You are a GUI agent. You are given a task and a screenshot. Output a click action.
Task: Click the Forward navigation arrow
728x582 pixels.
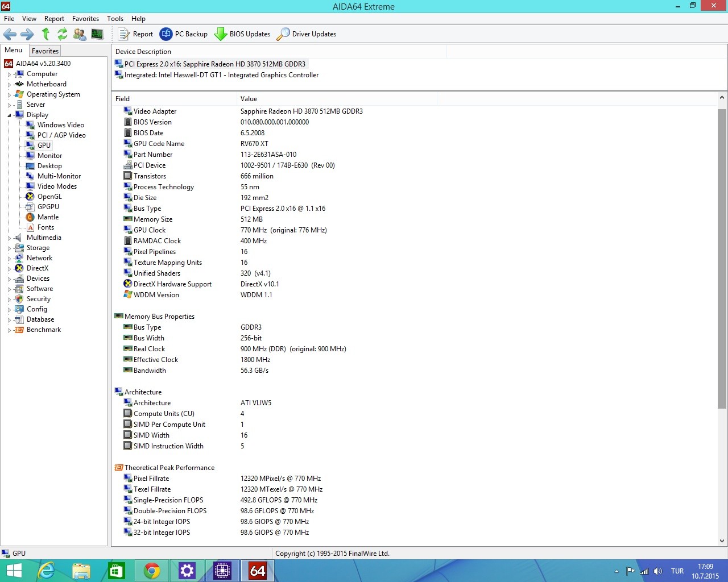pos(27,34)
